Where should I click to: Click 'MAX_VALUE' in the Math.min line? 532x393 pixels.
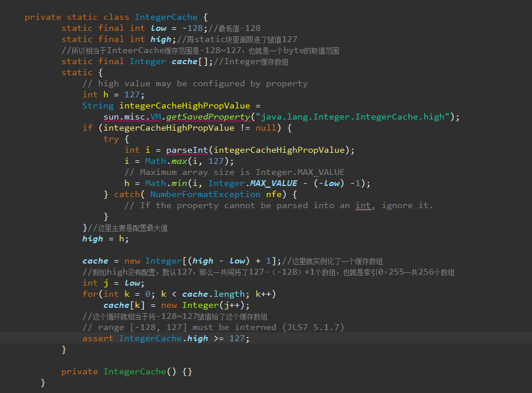(274, 184)
